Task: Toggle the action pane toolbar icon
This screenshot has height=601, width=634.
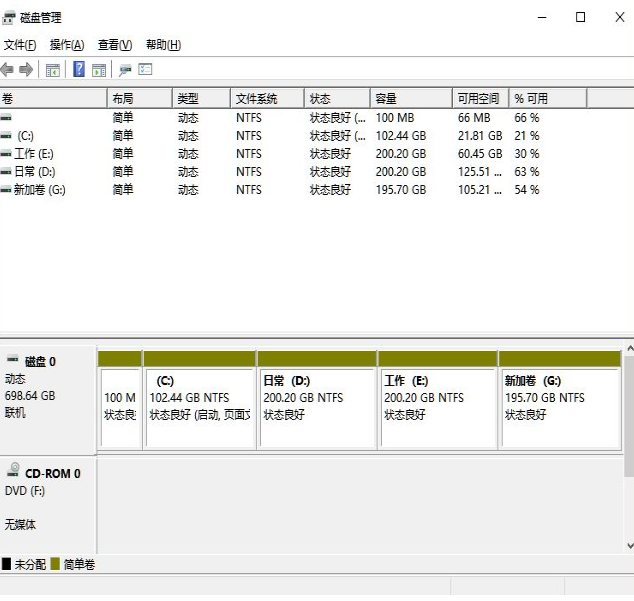Action: [x=99, y=70]
